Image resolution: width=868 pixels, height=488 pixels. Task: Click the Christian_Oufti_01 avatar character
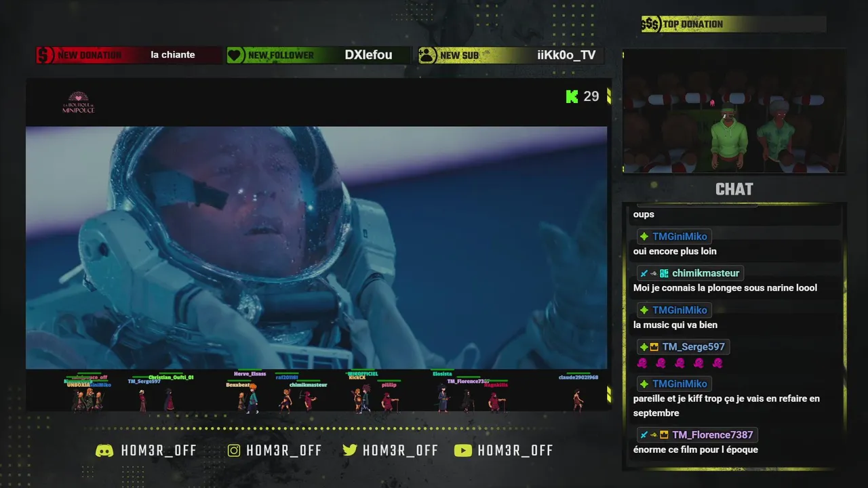click(x=170, y=400)
